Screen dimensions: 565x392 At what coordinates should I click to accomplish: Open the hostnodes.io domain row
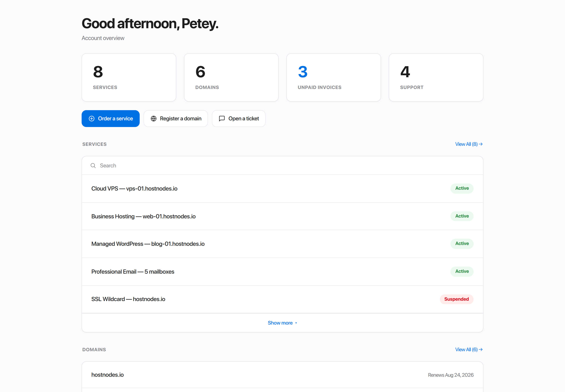[x=282, y=375]
